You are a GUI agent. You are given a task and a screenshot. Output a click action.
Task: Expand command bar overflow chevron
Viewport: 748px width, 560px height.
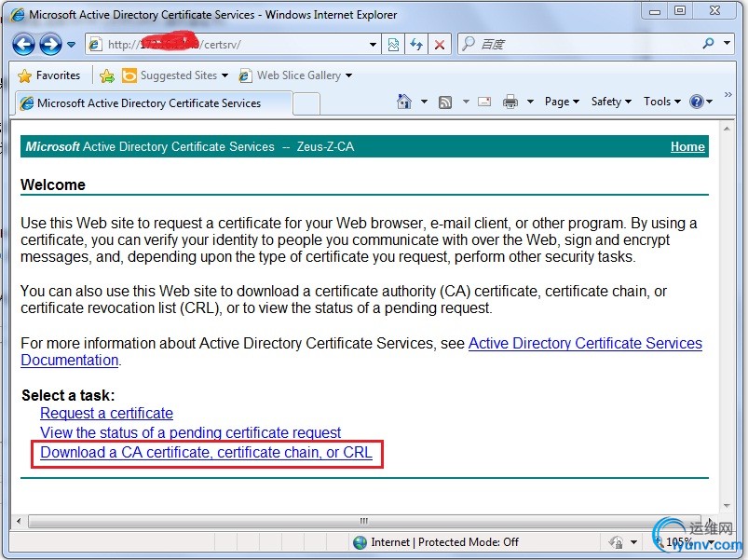coord(728,94)
